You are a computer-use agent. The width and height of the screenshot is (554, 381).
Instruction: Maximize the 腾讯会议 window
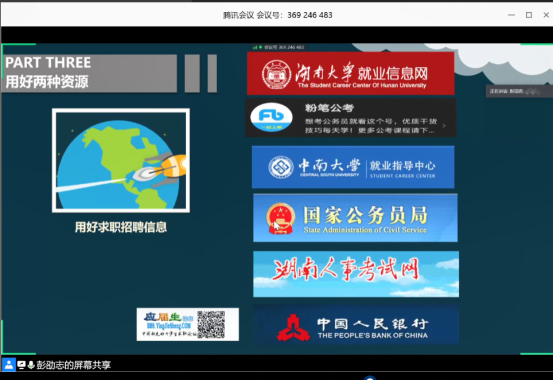[x=529, y=15]
